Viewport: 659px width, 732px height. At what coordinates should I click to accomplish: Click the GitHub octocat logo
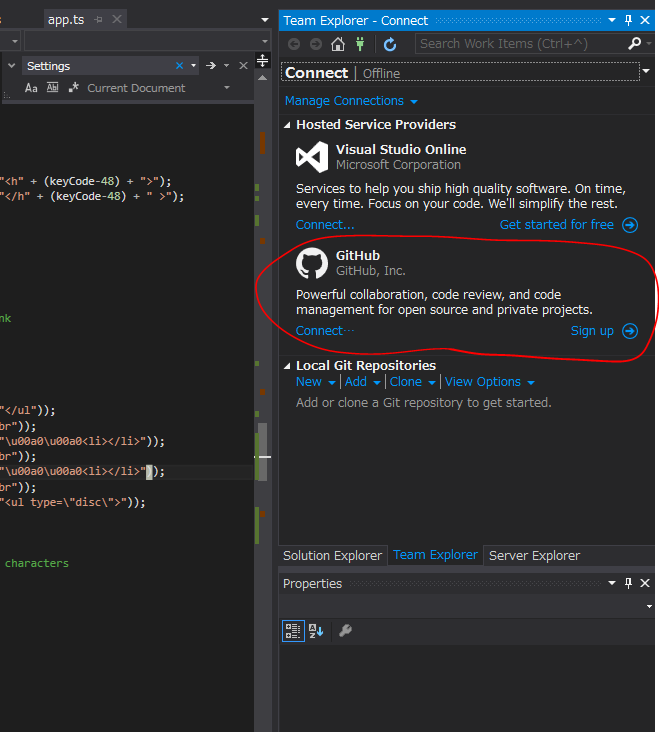point(312,263)
